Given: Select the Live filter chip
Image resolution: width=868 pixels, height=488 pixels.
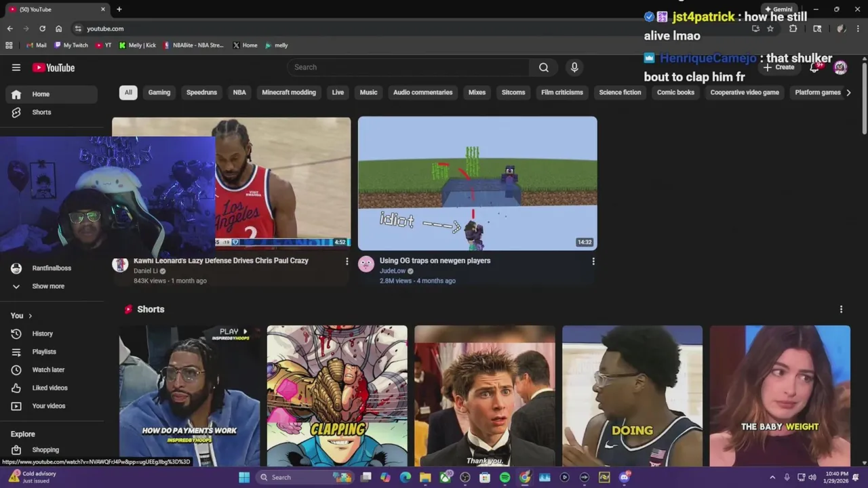Looking at the screenshot, I should point(338,92).
